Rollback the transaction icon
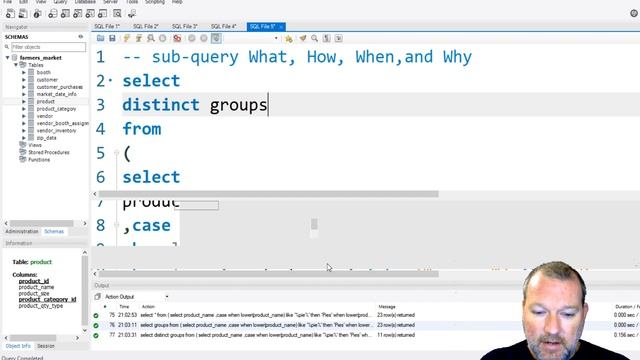This screenshot has height=360, width=640. [x=204, y=38]
